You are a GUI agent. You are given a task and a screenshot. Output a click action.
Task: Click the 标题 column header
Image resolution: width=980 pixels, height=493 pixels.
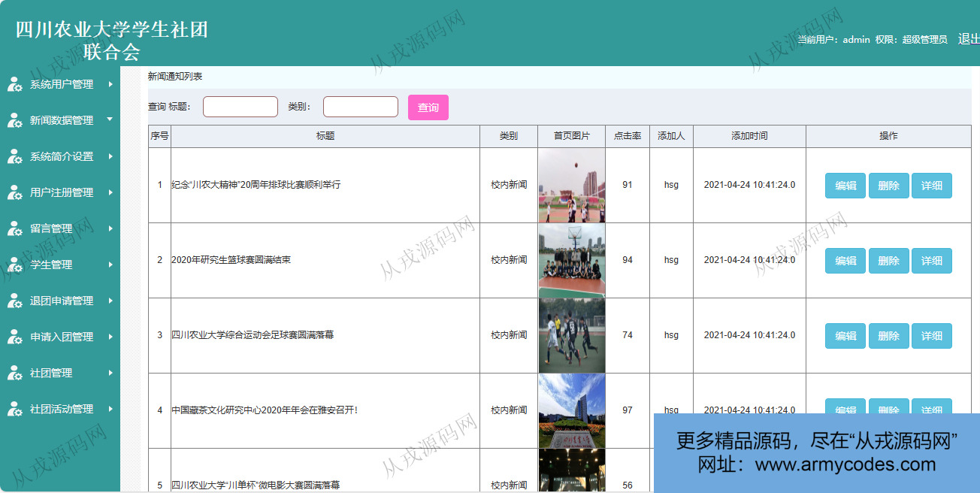click(x=325, y=136)
